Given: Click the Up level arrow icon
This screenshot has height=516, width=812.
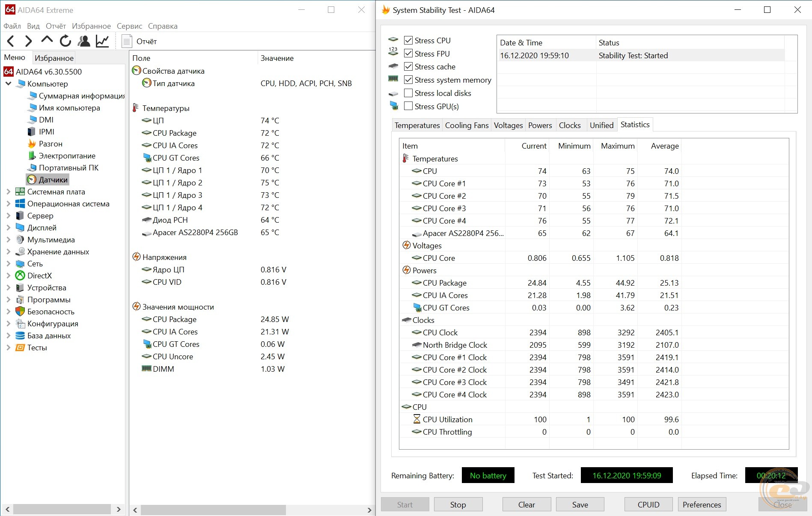Looking at the screenshot, I should point(47,40).
